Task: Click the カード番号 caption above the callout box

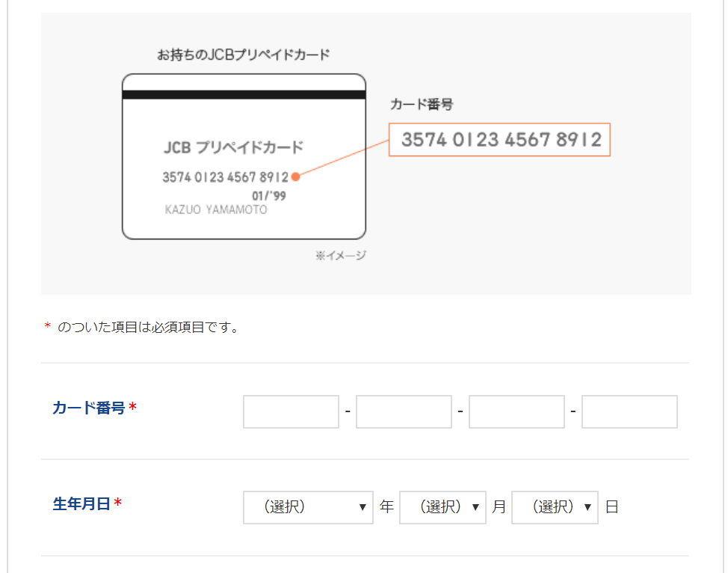Action: coord(422,105)
